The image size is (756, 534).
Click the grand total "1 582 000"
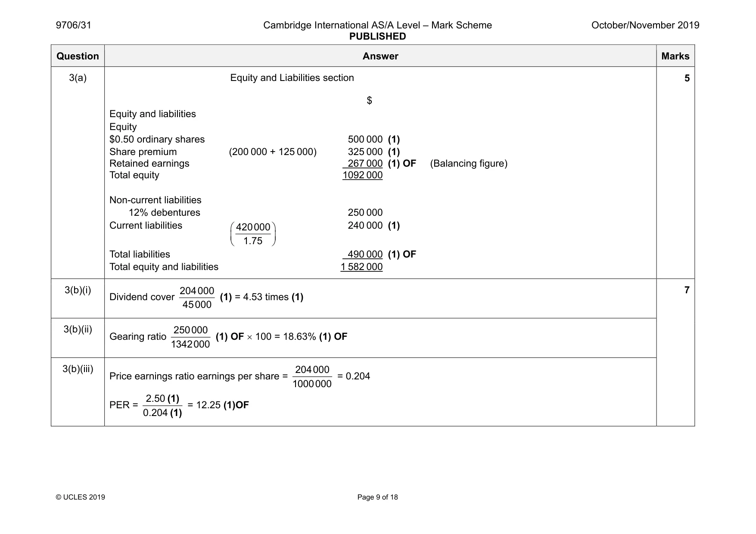[x=362, y=267]
